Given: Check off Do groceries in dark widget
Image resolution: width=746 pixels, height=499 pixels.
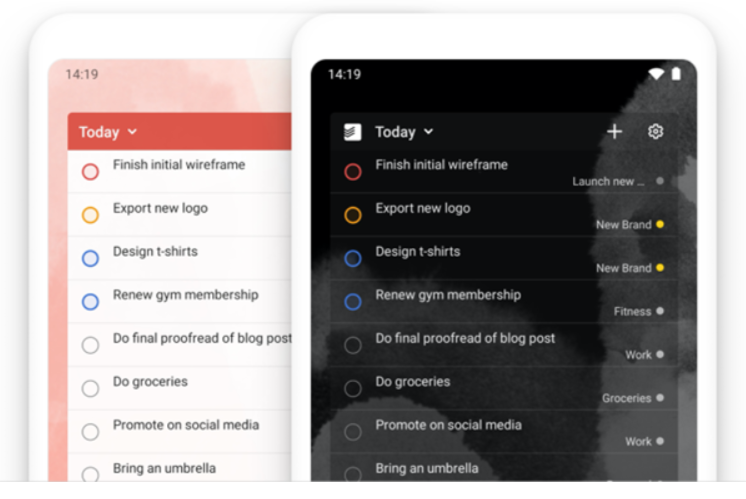Looking at the screenshot, I should point(353,388).
